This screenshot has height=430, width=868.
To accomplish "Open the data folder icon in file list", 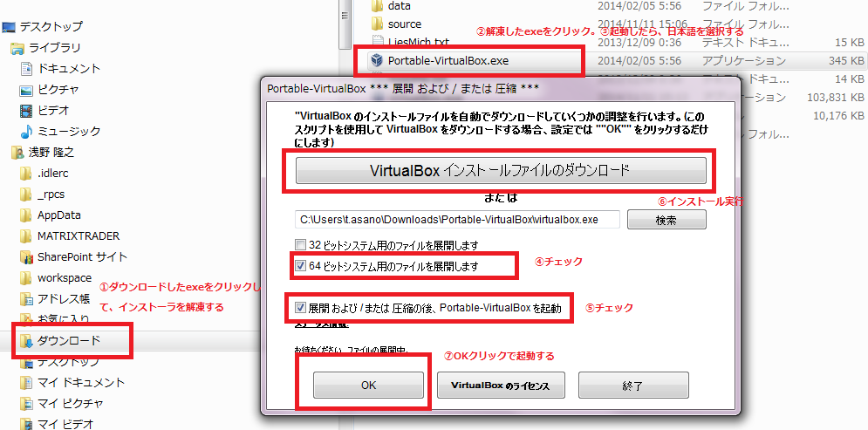I will (377, 6).
